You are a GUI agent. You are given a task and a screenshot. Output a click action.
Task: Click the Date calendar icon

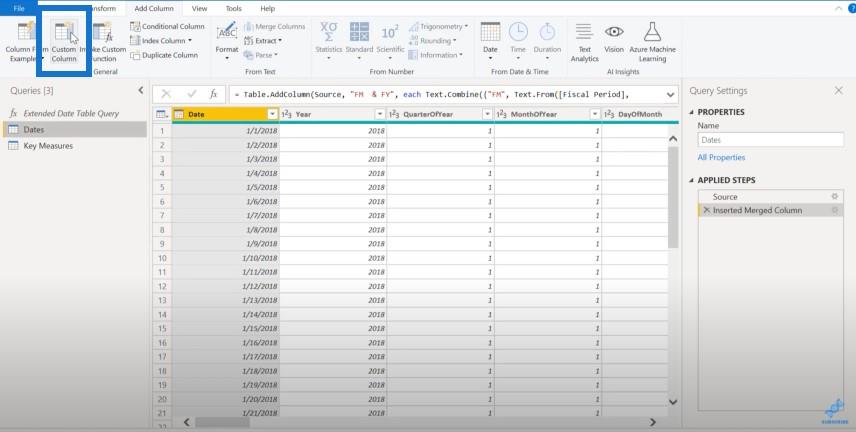[x=490, y=32]
